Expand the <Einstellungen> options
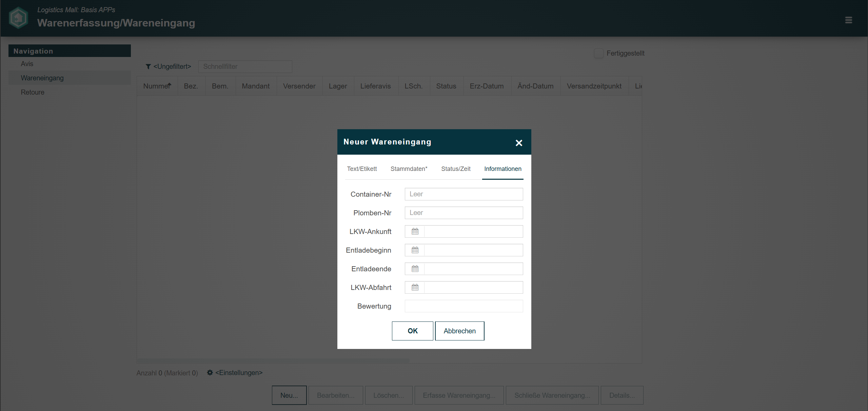This screenshot has width=868, height=411. [238, 373]
